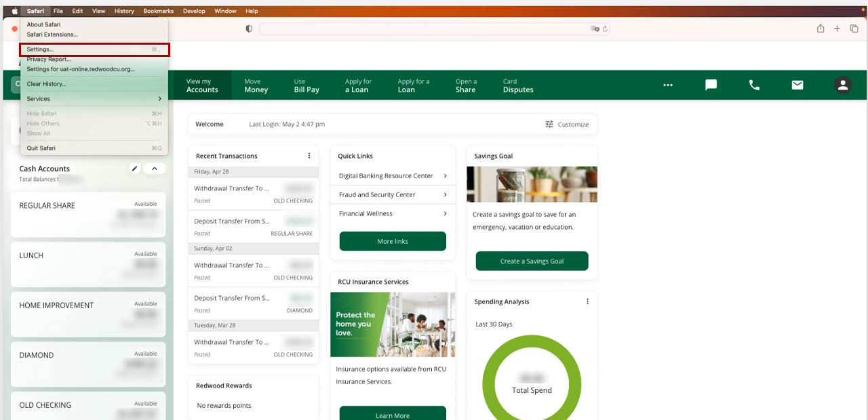Viewport: 868px width, 420px height.
Task: Open the History menu
Action: coord(124,11)
